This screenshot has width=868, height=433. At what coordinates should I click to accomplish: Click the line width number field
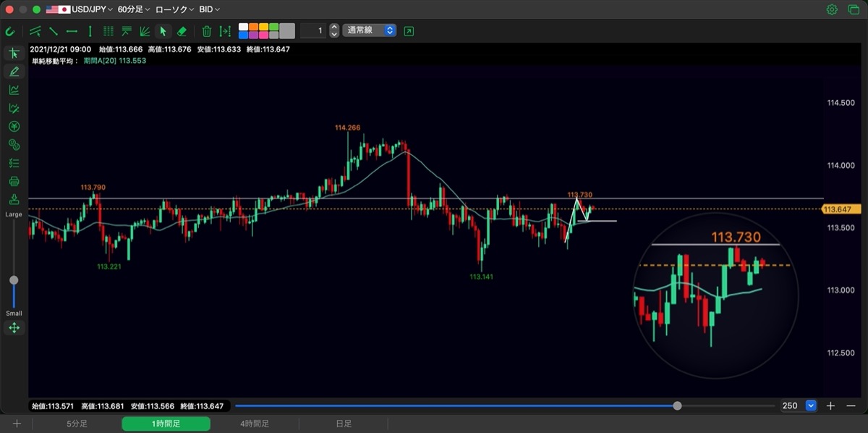[x=313, y=30]
